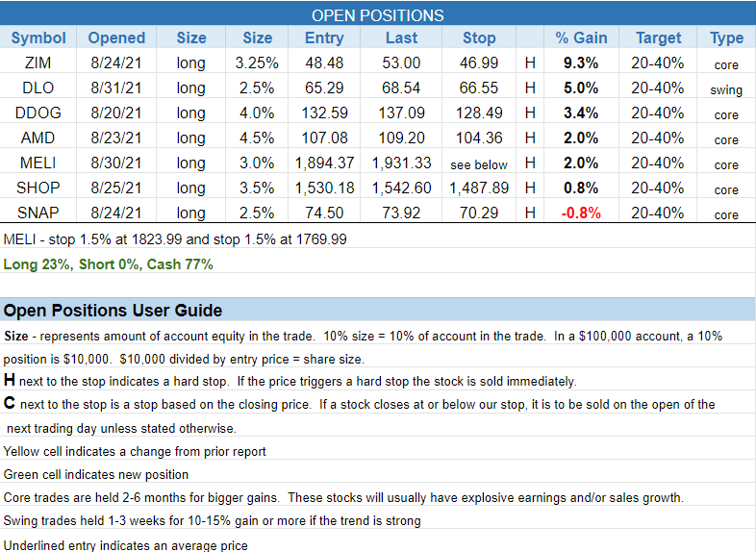
Task: Click the 3.4% gain value
Action: coord(581,113)
